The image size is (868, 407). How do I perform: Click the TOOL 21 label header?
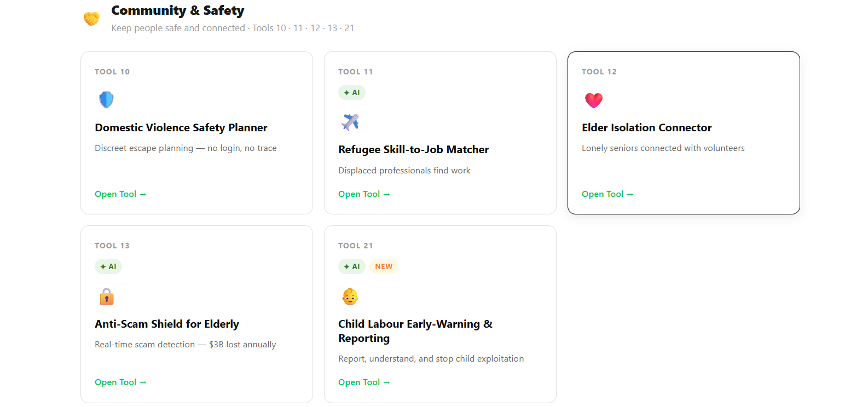click(x=355, y=245)
